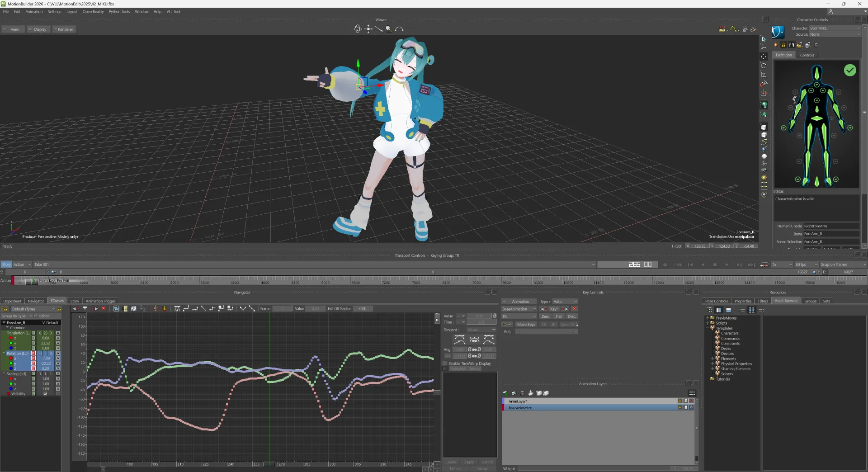
Task: Click the Zero button in Key Controls
Action: (545, 316)
